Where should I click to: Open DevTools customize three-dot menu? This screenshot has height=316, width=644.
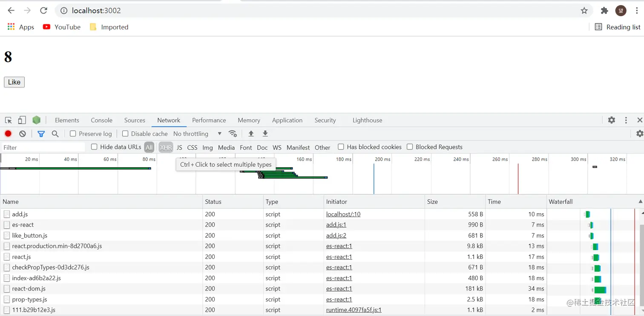(626, 120)
